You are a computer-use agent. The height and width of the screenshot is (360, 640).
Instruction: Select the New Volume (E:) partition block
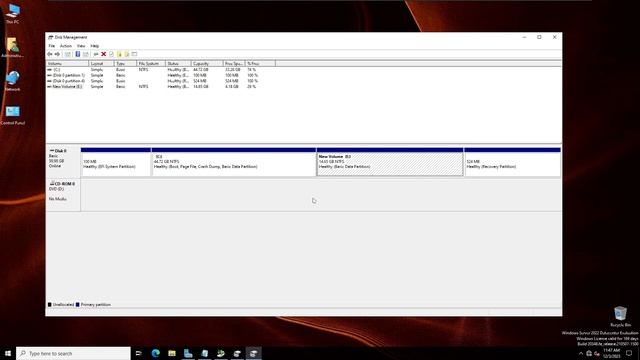coord(390,162)
